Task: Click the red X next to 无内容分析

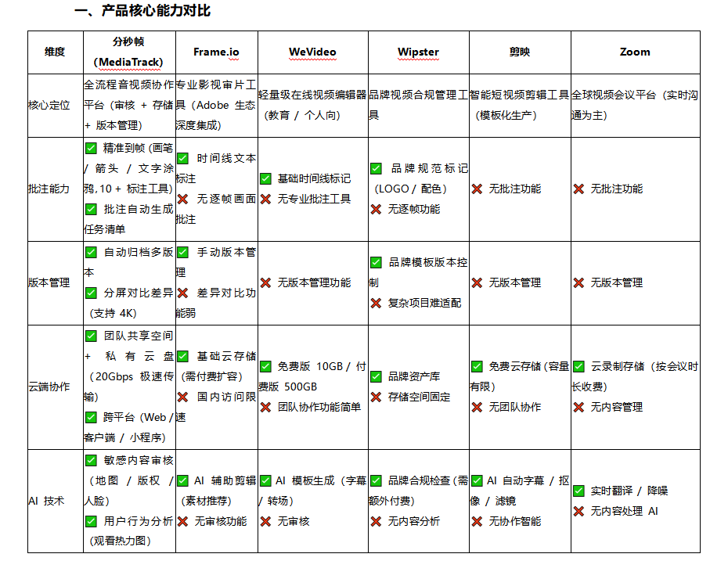Action: (x=376, y=521)
